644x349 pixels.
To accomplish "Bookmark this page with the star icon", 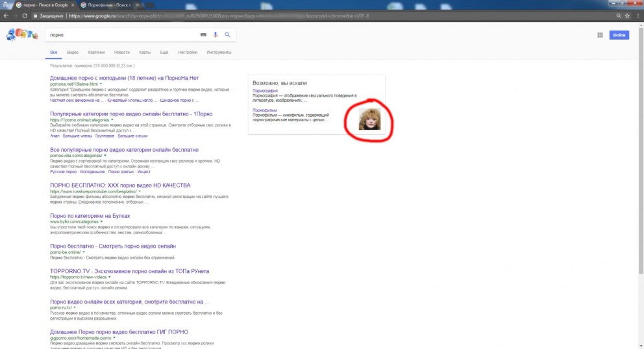I will pyautogui.click(x=627, y=16).
